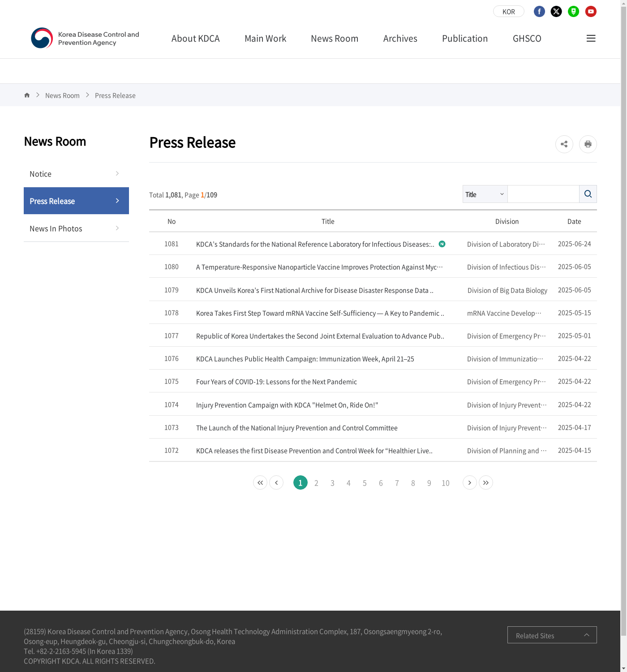Click the magnifier search button
This screenshot has height=672, width=627.
588,194
